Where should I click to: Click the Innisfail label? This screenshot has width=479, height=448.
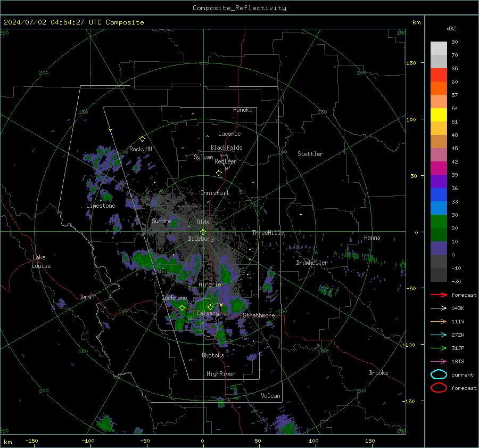click(215, 193)
